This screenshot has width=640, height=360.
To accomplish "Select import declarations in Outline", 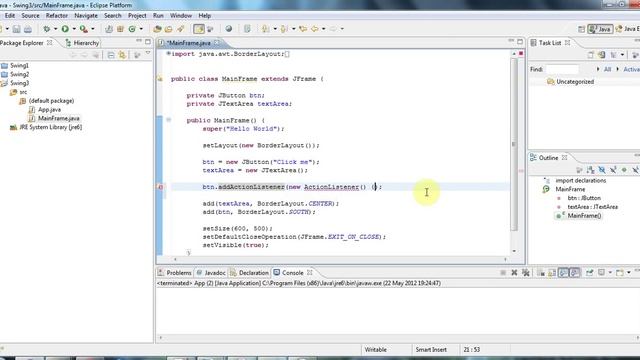I will click(580, 180).
